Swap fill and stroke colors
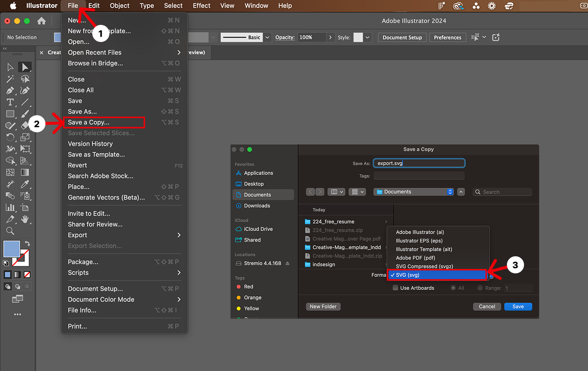588x371 pixels. click(x=27, y=243)
